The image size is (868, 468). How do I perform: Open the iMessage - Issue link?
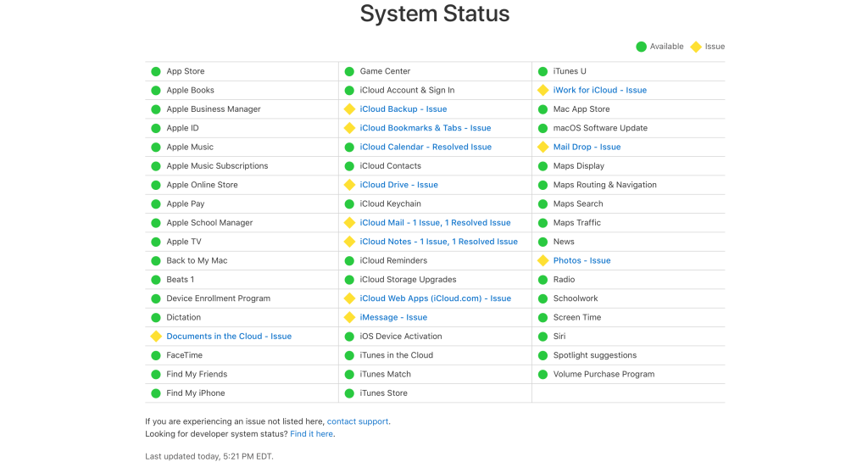tap(393, 317)
